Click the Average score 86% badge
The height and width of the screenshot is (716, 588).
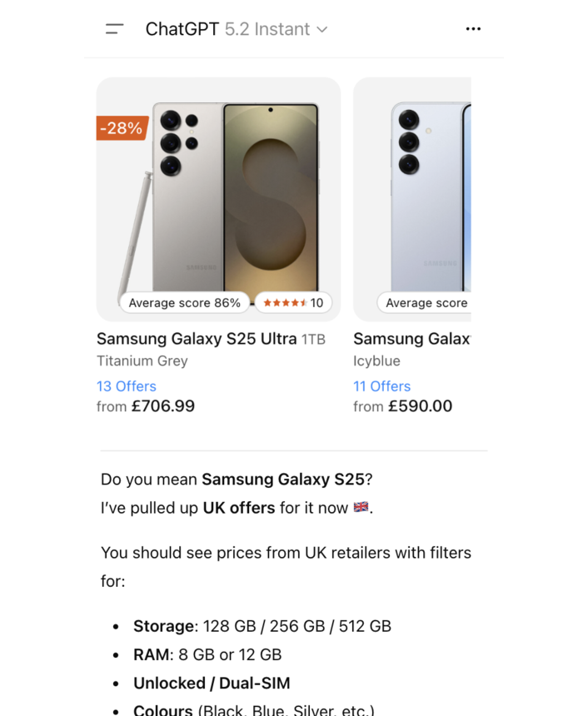[184, 303]
